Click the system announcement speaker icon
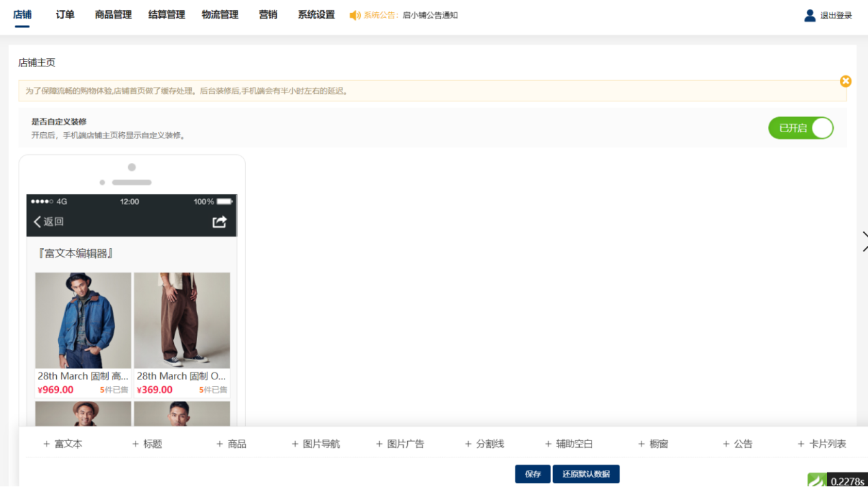Viewport: 868px width, 502px height. click(355, 15)
